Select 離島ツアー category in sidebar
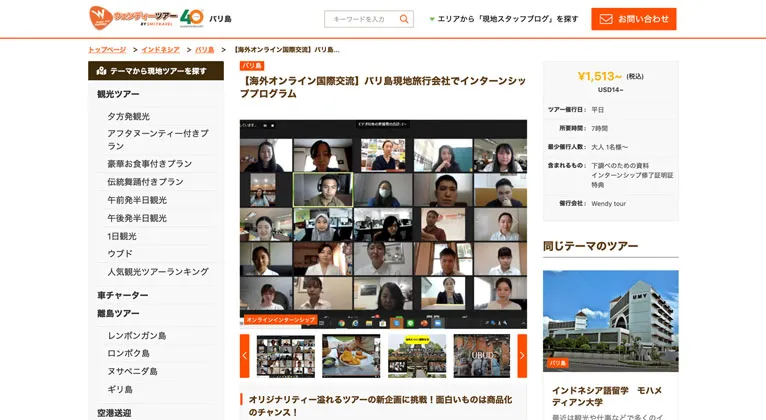Screen dimensions: 766x420 [118, 313]
